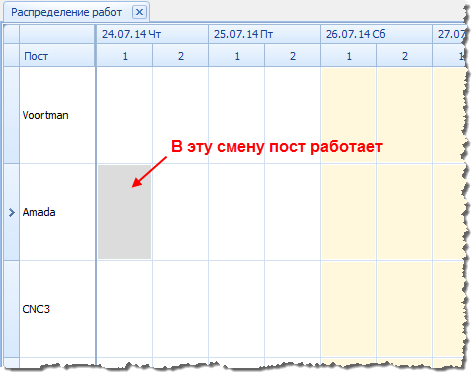476x376 pixels.
Task: Click Voortman shift 1 cell on 24.07.14
Action: coord(124,115)
